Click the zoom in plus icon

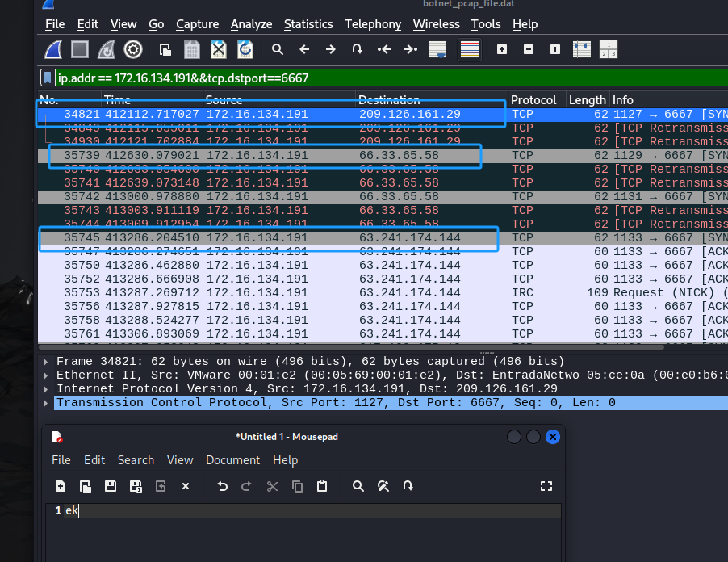(502, 50)
